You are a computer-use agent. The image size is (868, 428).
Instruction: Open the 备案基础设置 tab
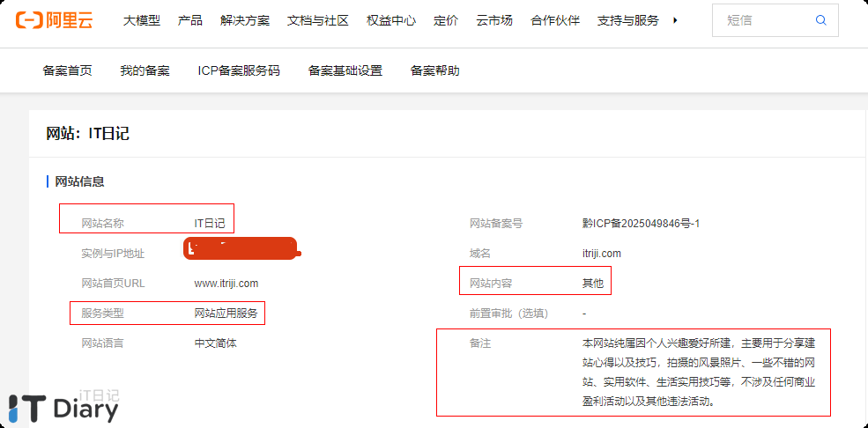click(x=345, y=70)
